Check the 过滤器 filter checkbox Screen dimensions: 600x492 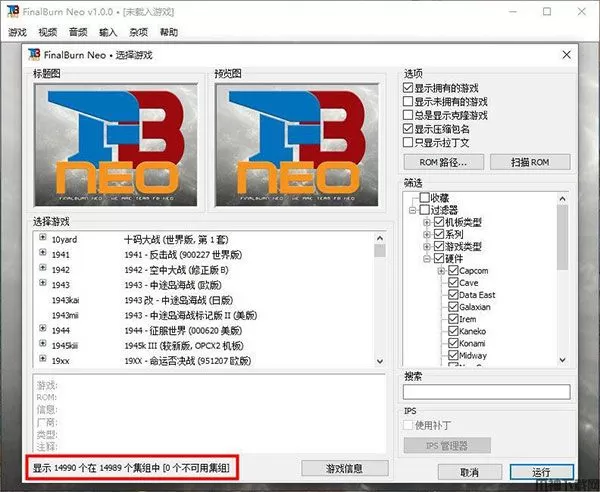[x=424, y=210]
